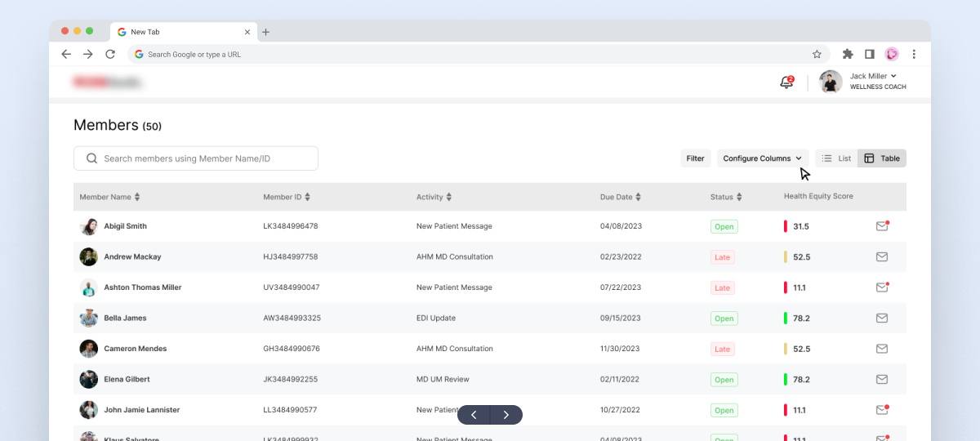This screenshot has height=441, width=980.
Task: Click the browser Extensions puzzle icon
Action: (848, 55)
